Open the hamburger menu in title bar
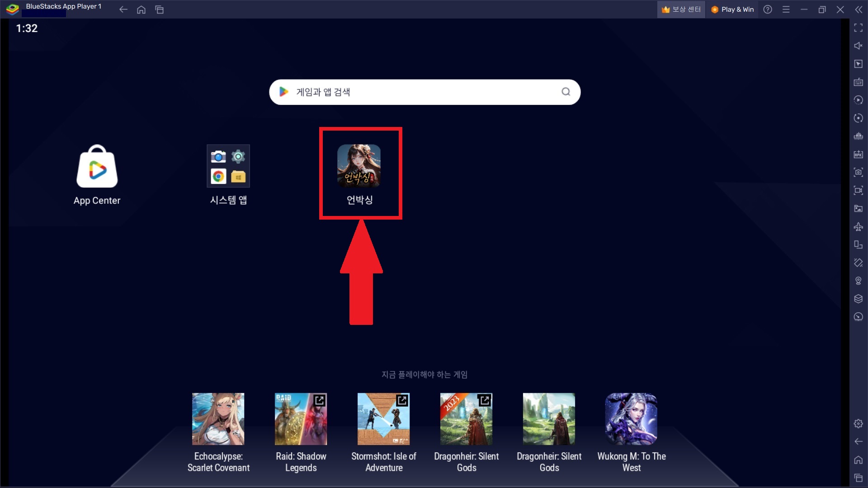The image size is (868, 488). pyautogui.click(x=786, y=9)
